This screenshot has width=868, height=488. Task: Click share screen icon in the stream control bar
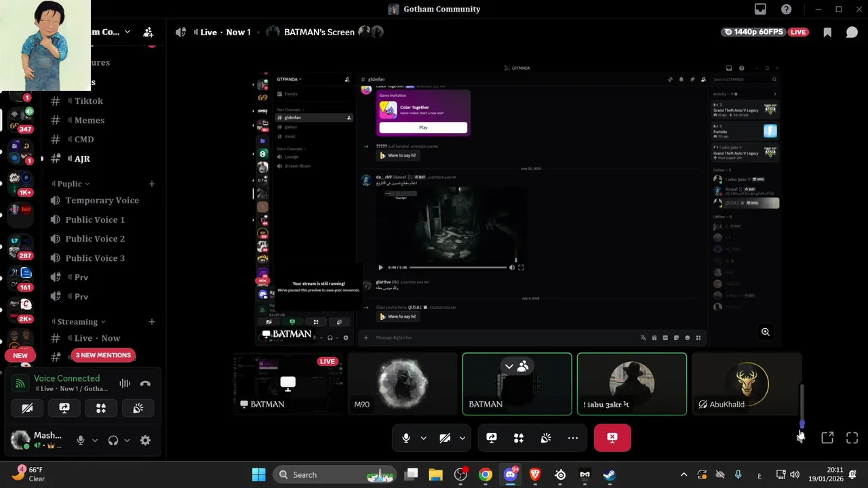tap(492, 438)
